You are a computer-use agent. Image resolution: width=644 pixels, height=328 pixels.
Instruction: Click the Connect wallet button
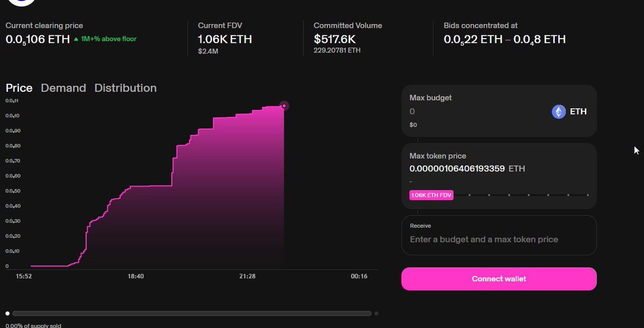499,279
